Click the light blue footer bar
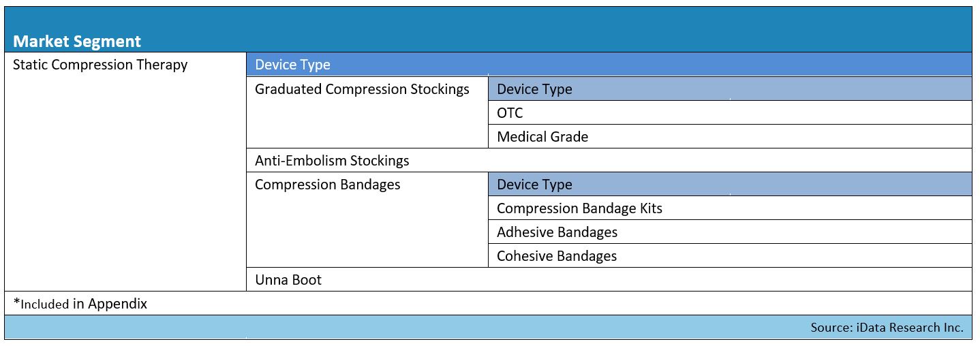This screenshot has height=346, width=980. click(488, 328)
